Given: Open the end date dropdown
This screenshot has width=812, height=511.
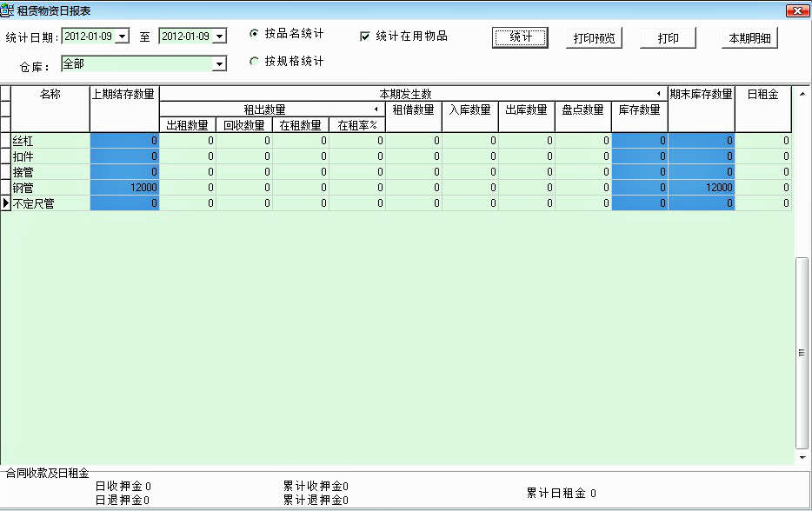Looking at the screenshot, I should pos(220,36).
